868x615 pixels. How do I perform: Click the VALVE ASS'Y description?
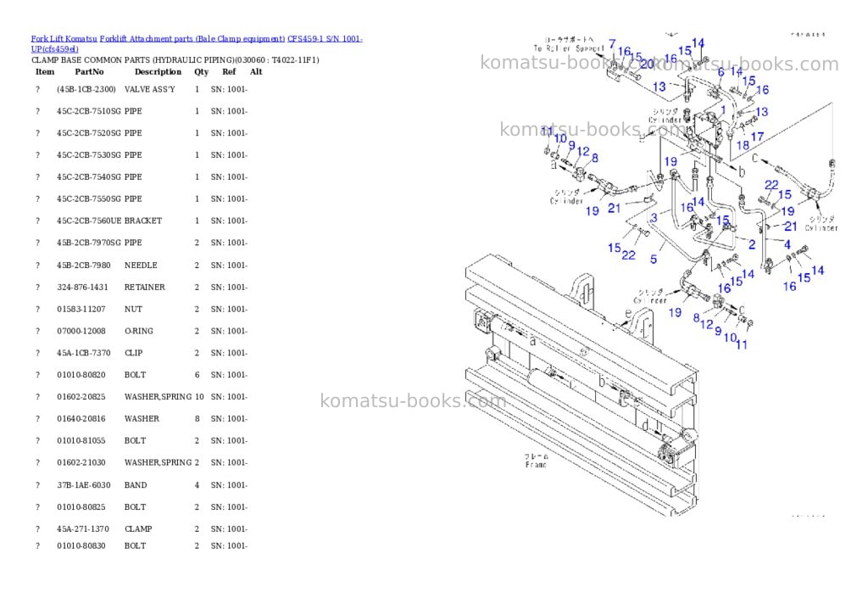pos(149,89)
